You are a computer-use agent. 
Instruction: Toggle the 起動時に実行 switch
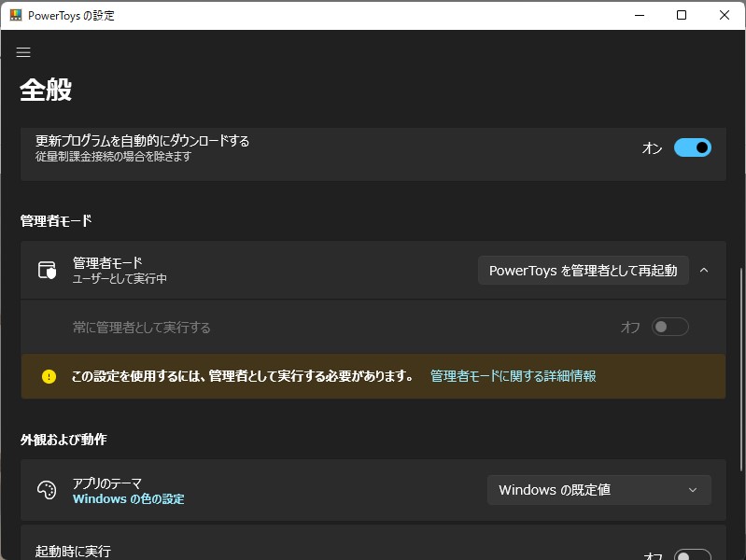[x=692, y=555]
